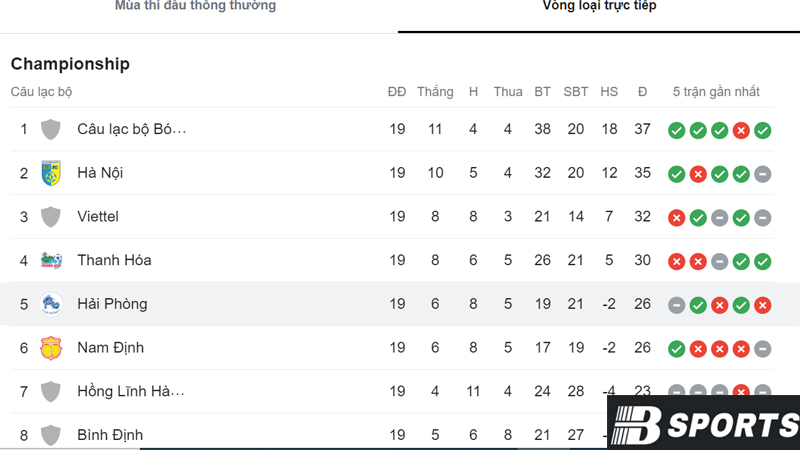Select the Nam Định red crest icon

click(x=51, y=348)
